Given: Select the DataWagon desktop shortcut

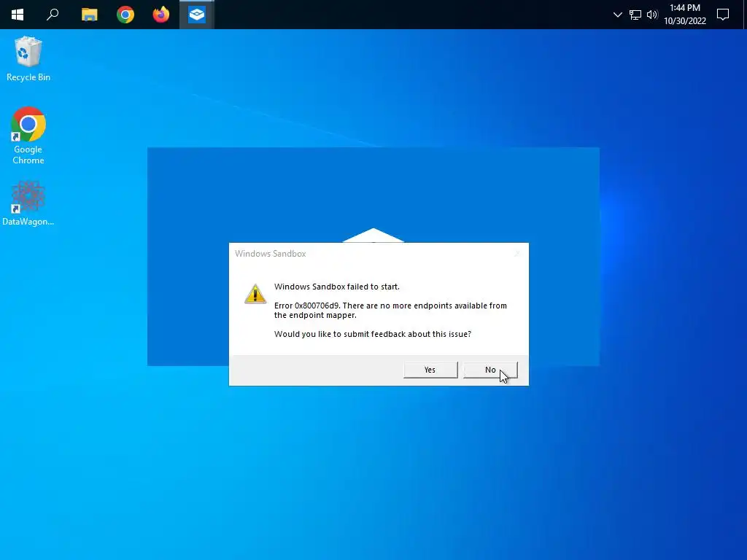Looking at the screenshot, I should (x=28, y=203).
